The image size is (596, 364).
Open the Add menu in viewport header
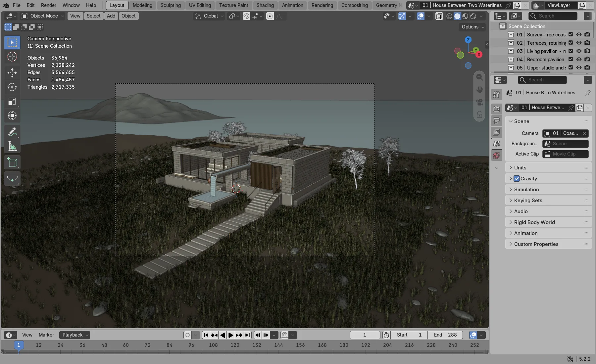point(111,16)
